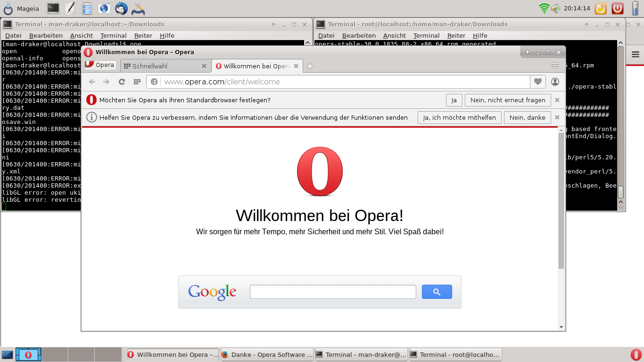Click the Wi-Fi signal tray icon

[x=544, y=8]
